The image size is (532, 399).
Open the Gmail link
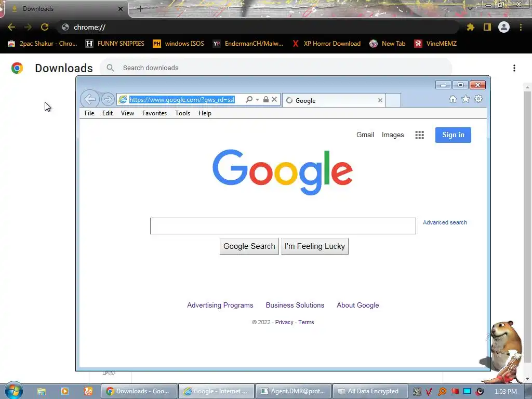(365, 135)
